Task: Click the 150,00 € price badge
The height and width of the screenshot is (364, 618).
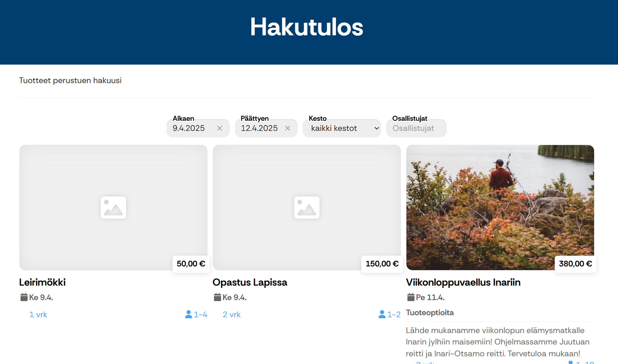Action: click(x=382, y=264)
